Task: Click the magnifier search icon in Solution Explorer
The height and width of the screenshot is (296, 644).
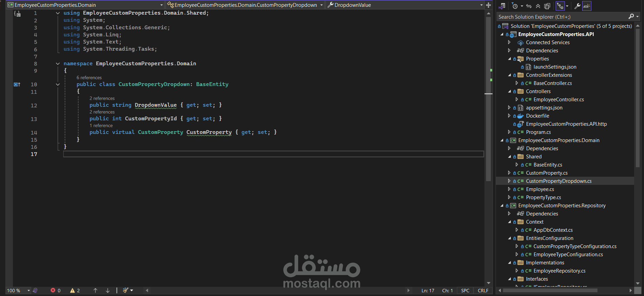Action: (x=631, y=16)
